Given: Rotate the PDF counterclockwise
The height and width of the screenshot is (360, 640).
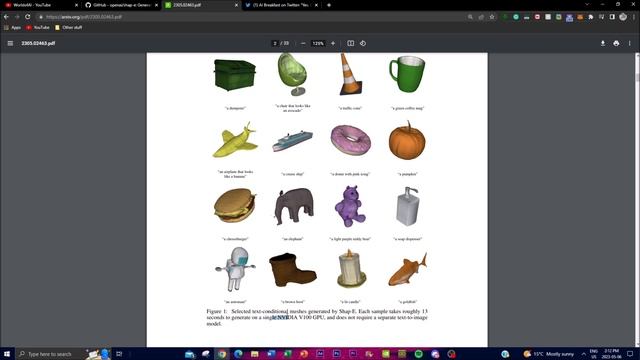Looking at the screenshot, I should 363,43.
